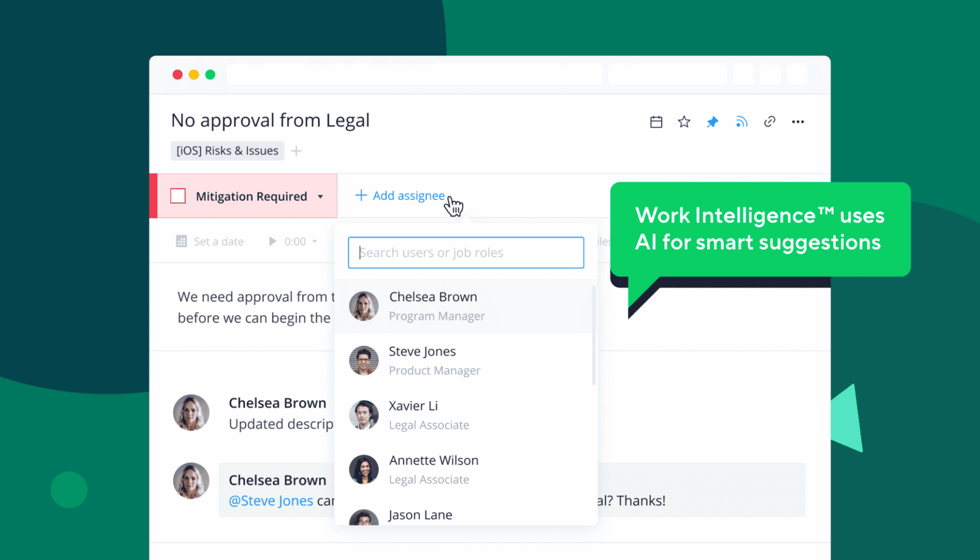Toggle follow using the RSS feed icon
The width and height of the screenshot is (980, 560).
tap(741, 122)
